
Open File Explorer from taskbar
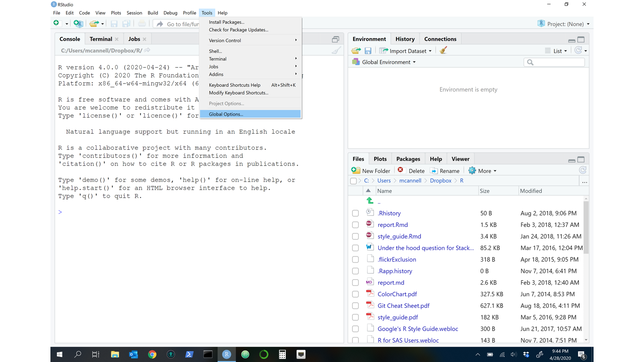point(115,354)
